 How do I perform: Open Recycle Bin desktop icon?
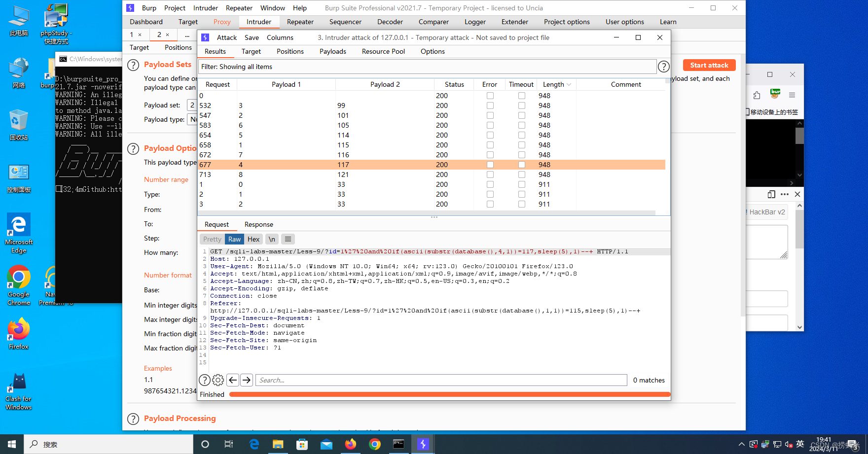click(19, 125)
